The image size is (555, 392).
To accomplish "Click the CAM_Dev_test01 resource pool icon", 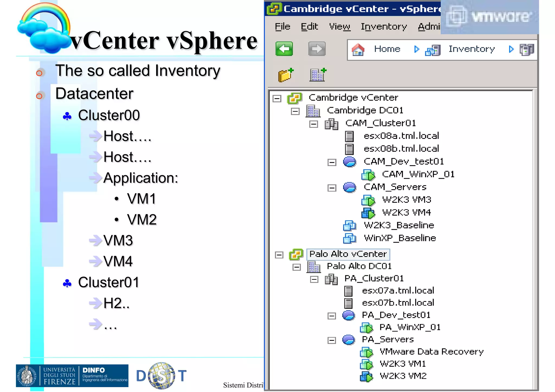I will [350, 162].
